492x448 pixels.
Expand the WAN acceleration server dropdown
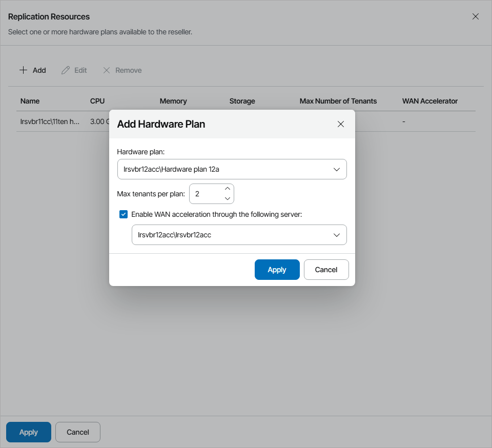239,235
